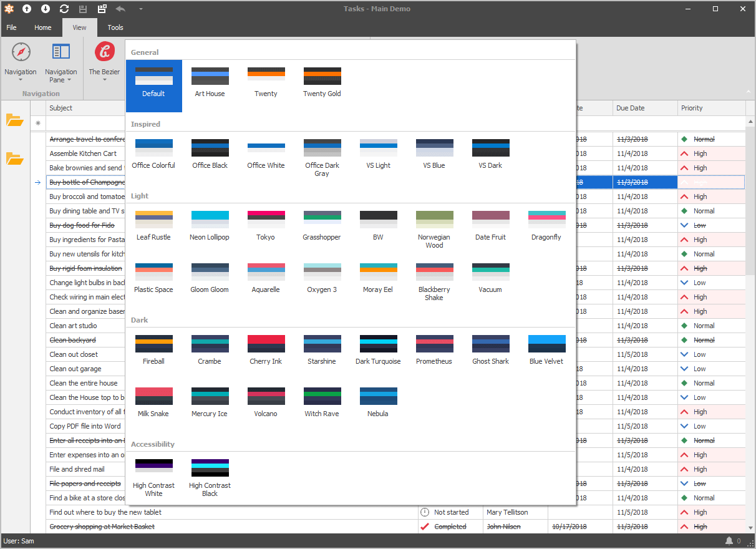Pick the Witch Rave palette
Screen dimensions: 756x549
pyautogui.click(x=322, y=406)
